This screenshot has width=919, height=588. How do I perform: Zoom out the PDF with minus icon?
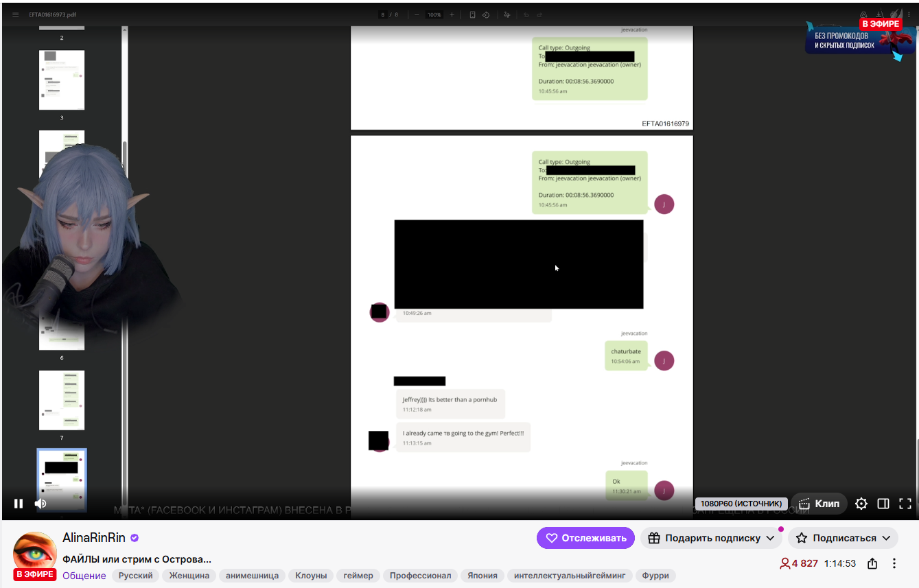[x=417, y=14]
